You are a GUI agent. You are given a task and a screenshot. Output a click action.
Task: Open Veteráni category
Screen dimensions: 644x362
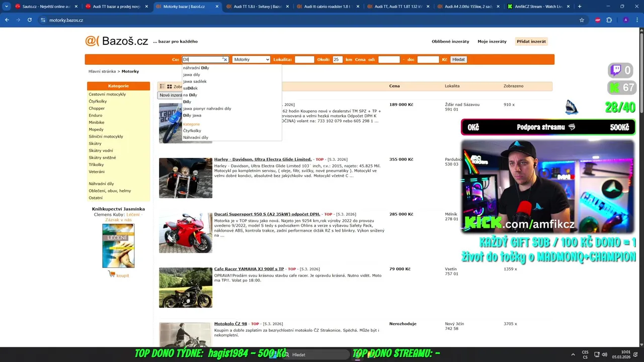[97, 171]
